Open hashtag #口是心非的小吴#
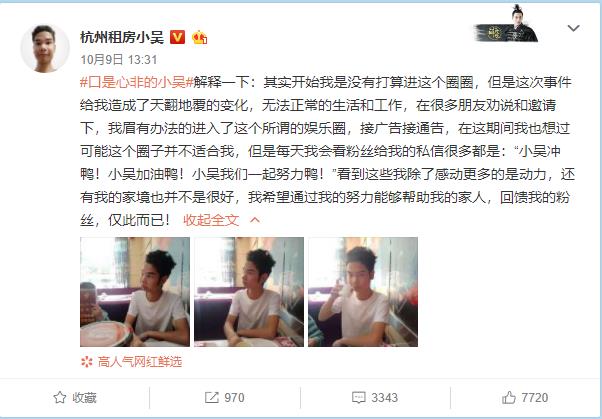The height and width of the screenshot is (419, 602). point(136,82)
